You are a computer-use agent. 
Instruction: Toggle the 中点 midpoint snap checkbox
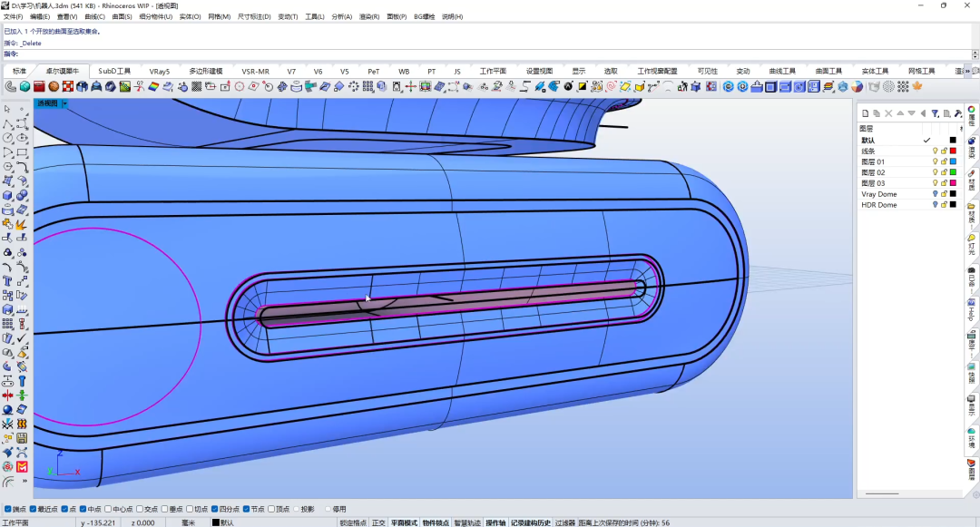pyautogui.click(x=83, y=509)
